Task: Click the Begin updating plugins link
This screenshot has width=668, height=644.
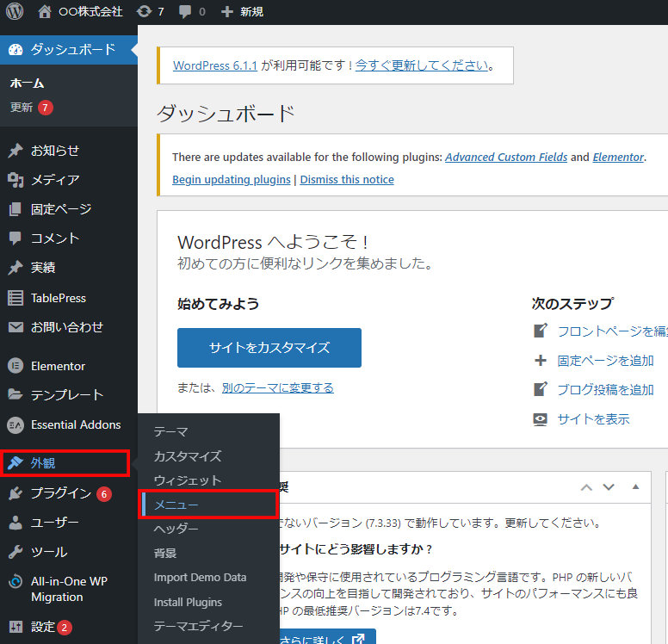Action: click(x=232, y=180)
